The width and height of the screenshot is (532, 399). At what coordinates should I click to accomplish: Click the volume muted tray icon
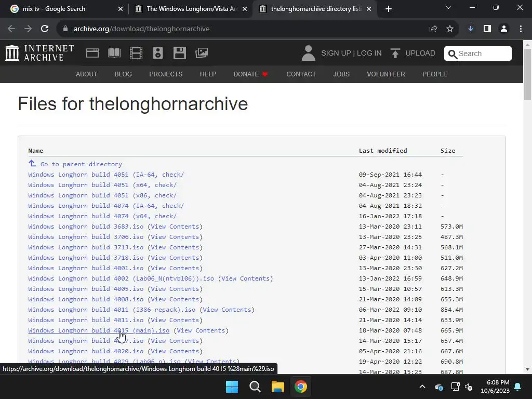469,387
